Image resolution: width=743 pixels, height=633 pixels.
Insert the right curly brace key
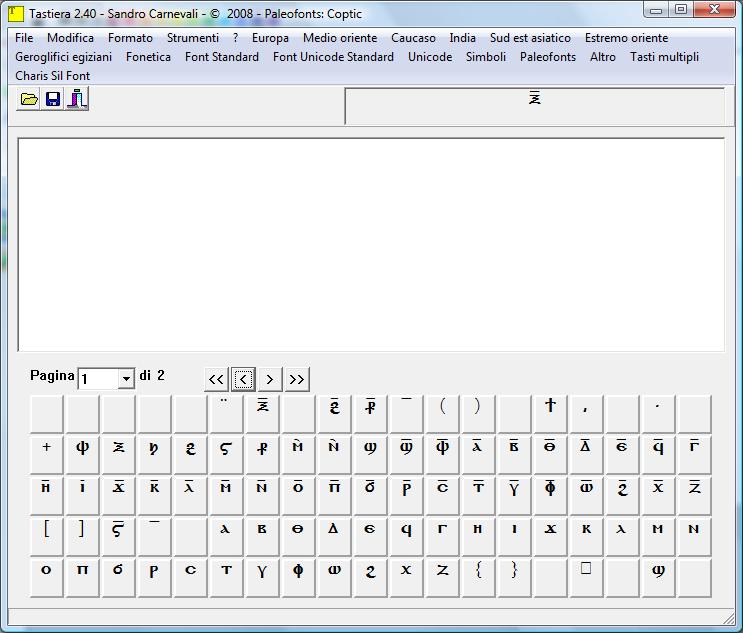click(x=514, y=578)
